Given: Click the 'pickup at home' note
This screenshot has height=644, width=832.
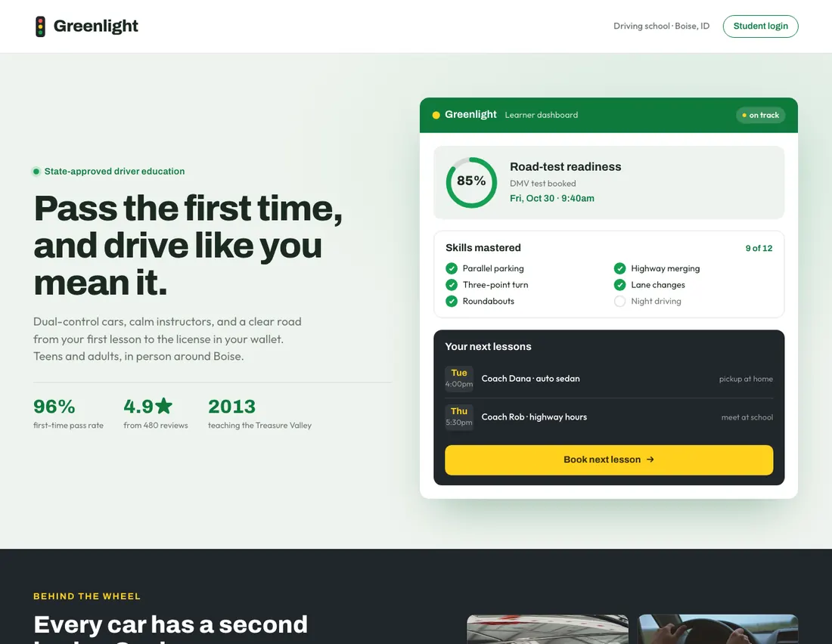Looking at the screenshot, I should pyautogui.click(x=746, y=379).
